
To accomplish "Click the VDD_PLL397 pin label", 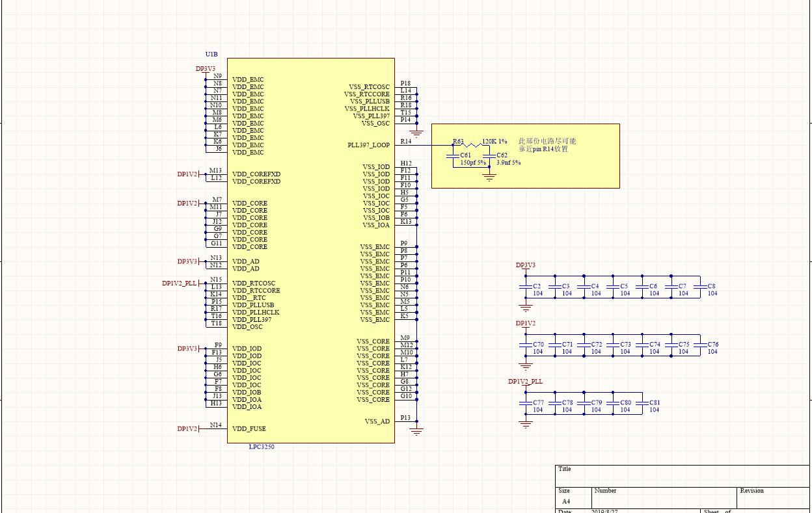I will [x=252, y=319].
